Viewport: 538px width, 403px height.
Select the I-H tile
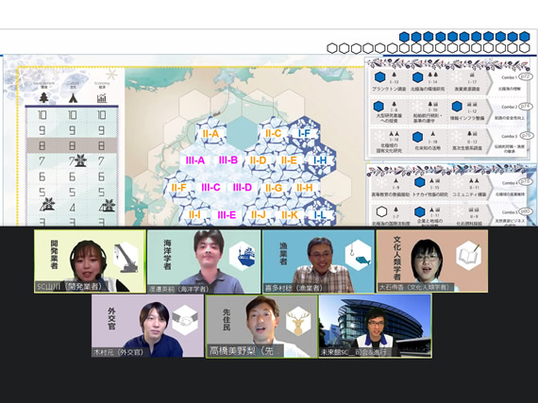[320, 160]
